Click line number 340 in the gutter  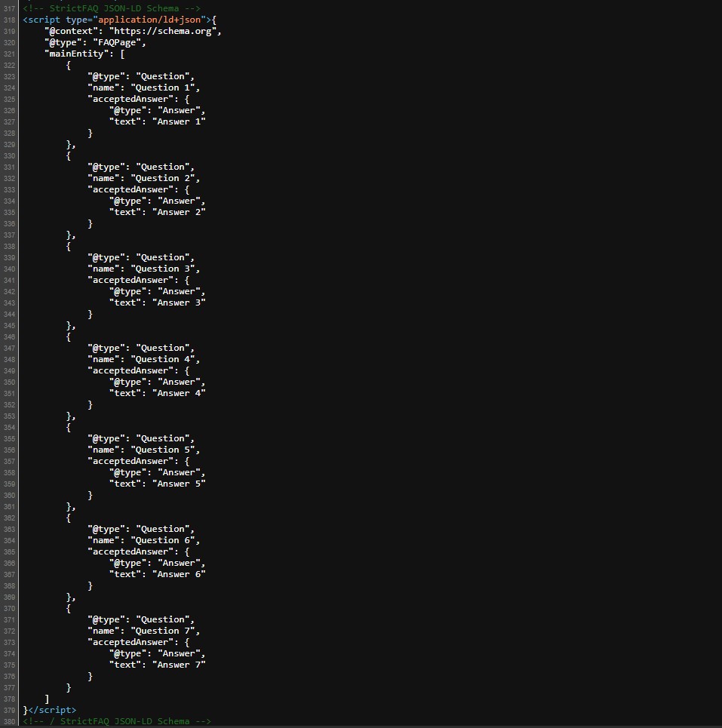point(9,269)
